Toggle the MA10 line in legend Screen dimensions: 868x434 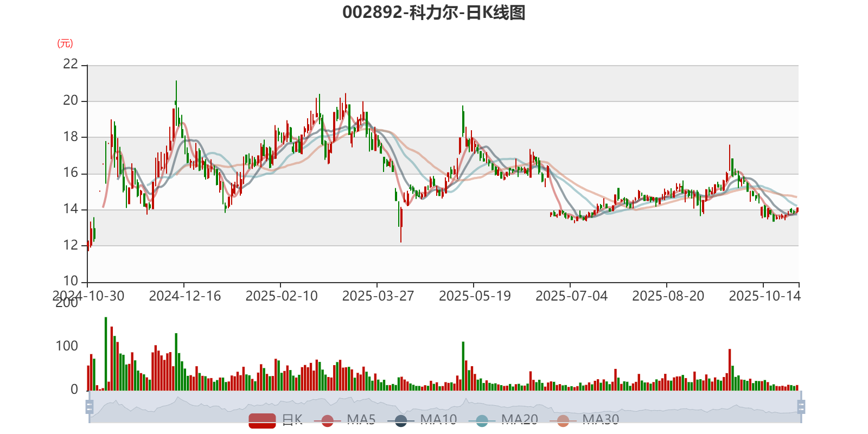[422, 420]
